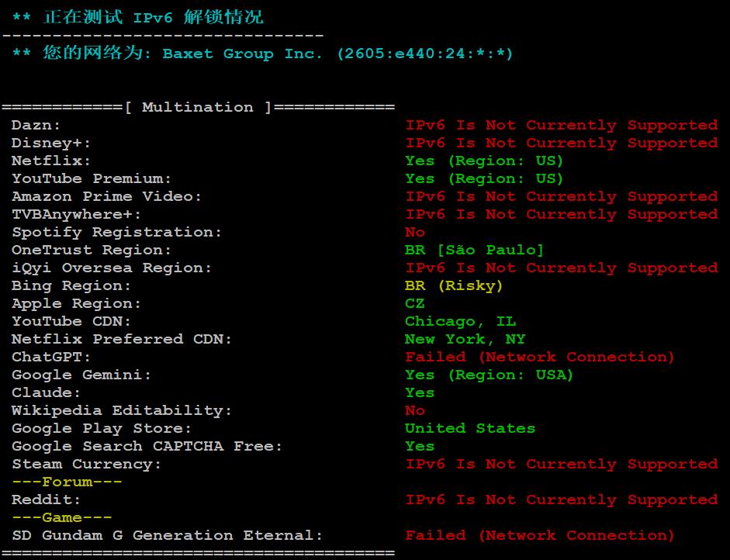Select YouTube Premium result 'Yes (Region: US)'

tap(484, 178)
